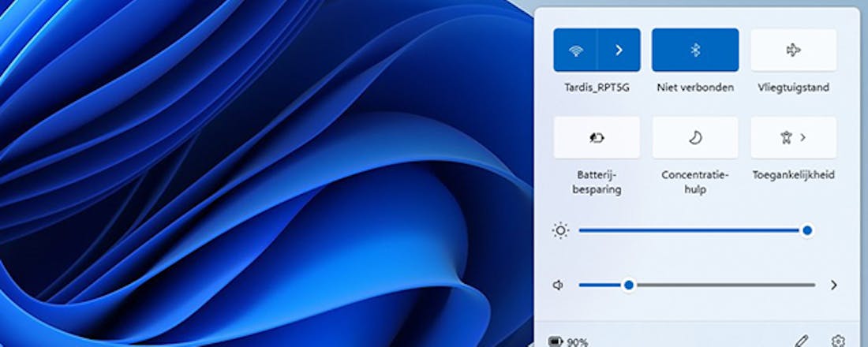Click the volume slider handle
Viewport: 868px width, 347px height.
(x=628, y=285)
